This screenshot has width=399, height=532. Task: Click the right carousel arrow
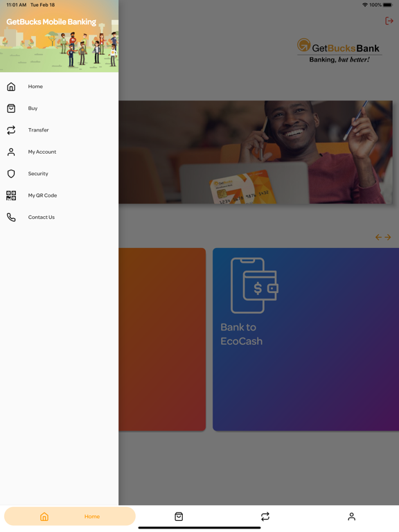tap(387, 237)
